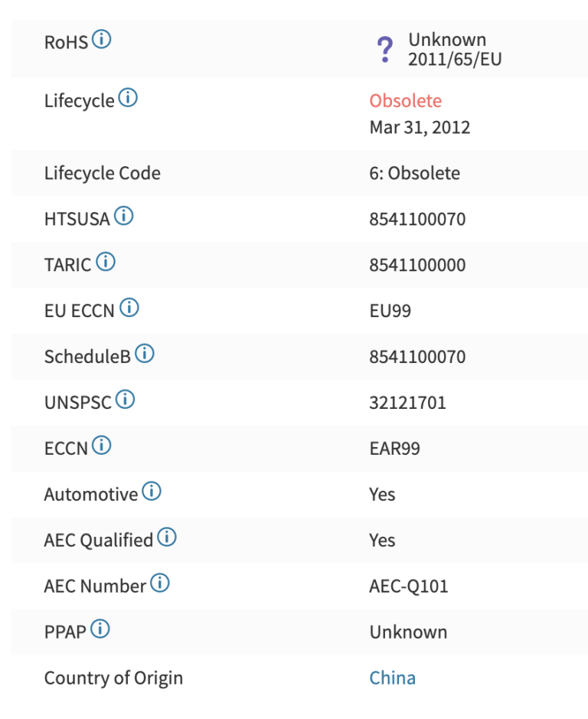This screenshot has height=719, width=588.
Task: Click the purple question mark RoHS icon
Action: tap(384, 50)
